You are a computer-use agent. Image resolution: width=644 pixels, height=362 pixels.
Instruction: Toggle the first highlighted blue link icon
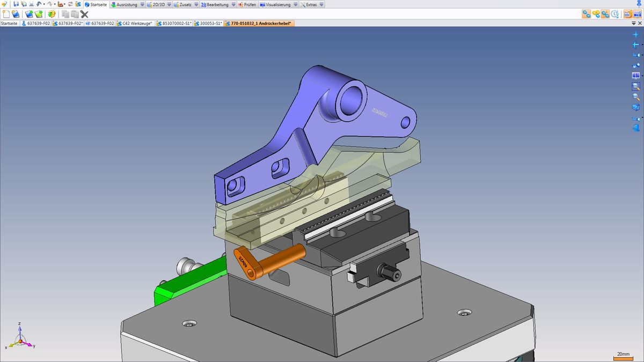click(x=587, y=14)
